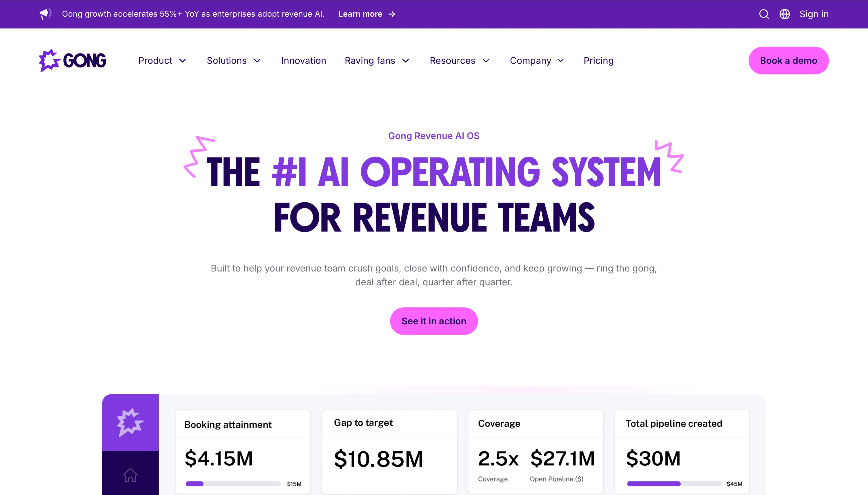Click the $45M target label
The height and width of the screenshot is (495, 868).
[x=735, y=484]
